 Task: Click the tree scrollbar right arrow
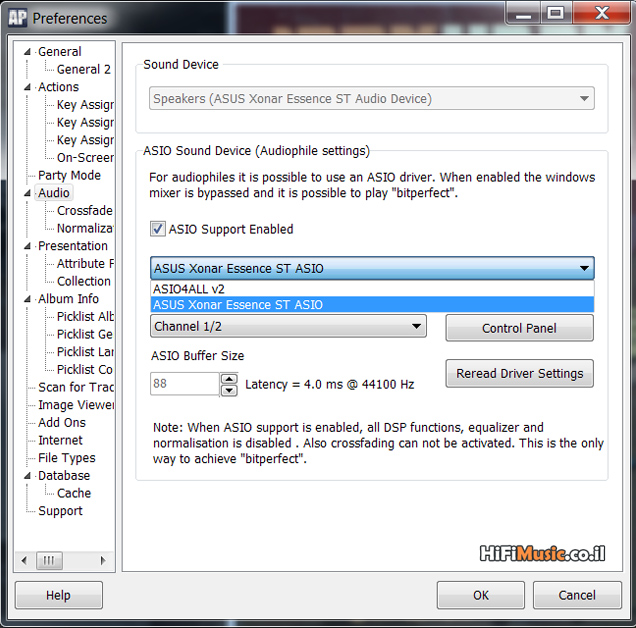103,561
